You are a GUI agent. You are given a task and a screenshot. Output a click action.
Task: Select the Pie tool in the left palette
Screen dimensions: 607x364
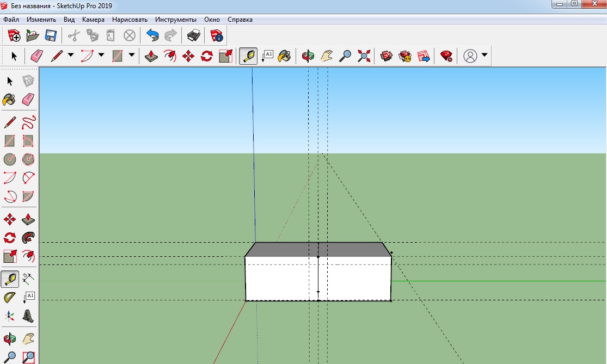click(x=28, y=196)
